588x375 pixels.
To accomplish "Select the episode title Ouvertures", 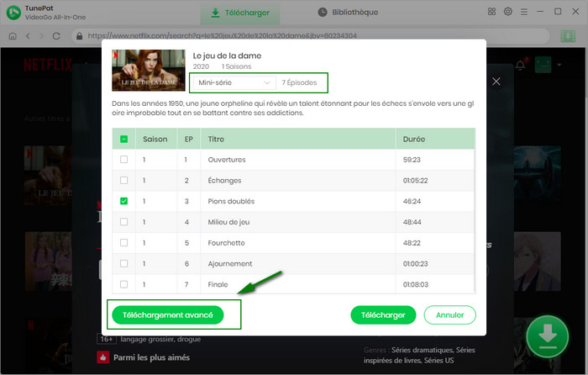I will [x=227, y=160].
